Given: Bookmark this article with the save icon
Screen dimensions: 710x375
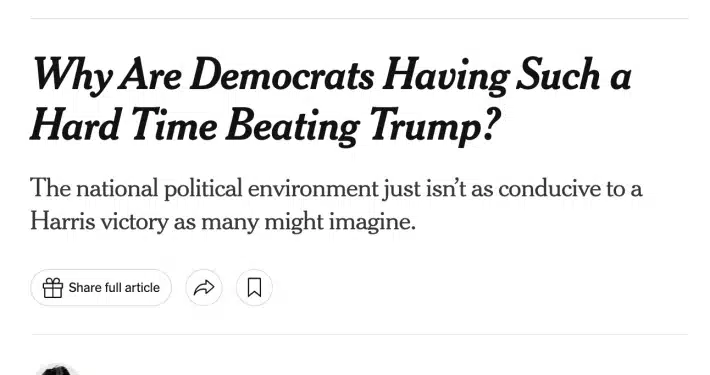Looking at the screenshot, I should [x=254, y=288].
